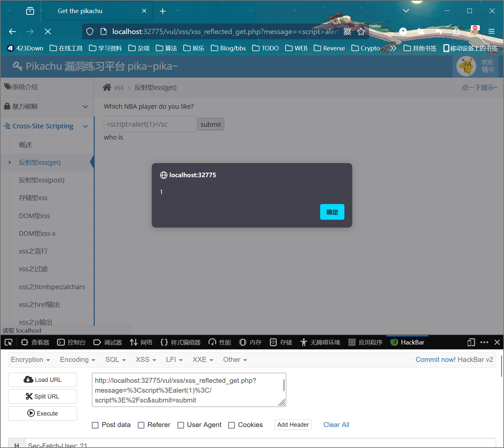This screenshot has width=504, height=448.
Task: Switch to the 控制台 console tab
Action: [71, 342]
